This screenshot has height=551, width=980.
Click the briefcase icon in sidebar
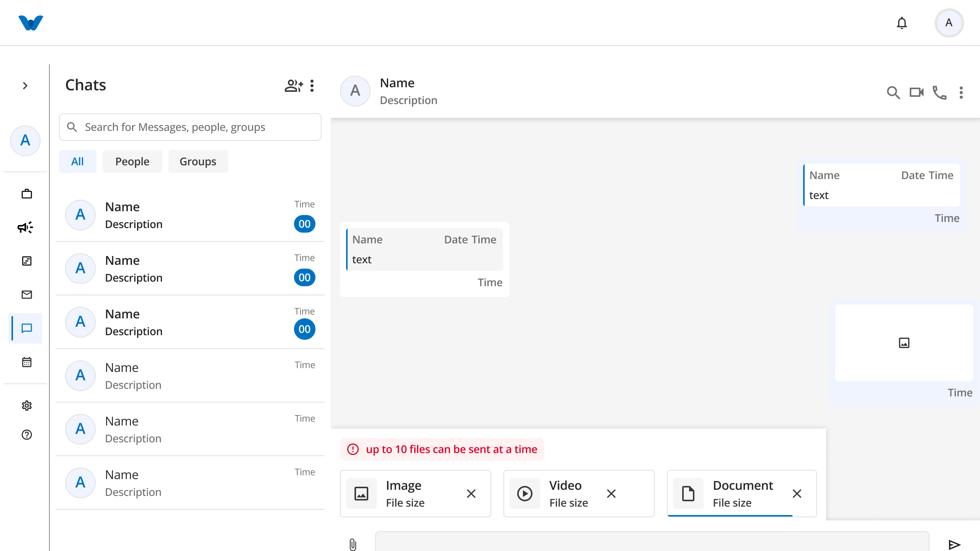pos(26,194)
